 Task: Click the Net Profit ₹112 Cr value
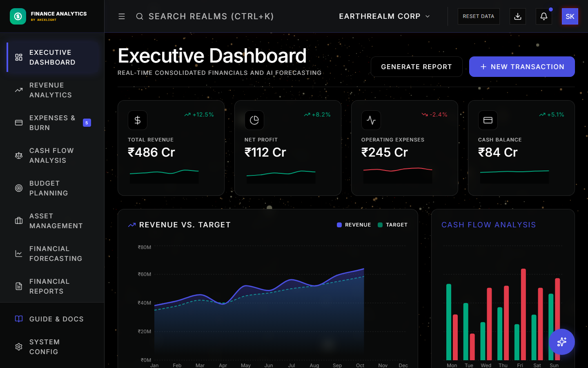coord(265,152)
